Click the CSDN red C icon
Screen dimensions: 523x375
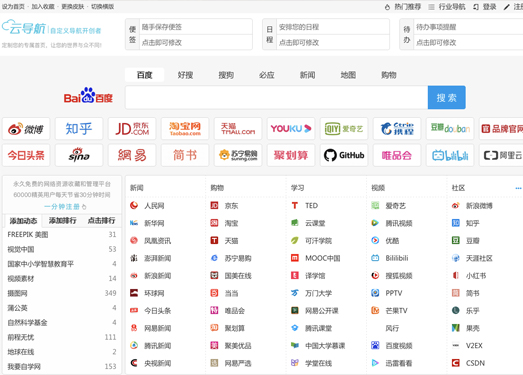tap(456, 363)
